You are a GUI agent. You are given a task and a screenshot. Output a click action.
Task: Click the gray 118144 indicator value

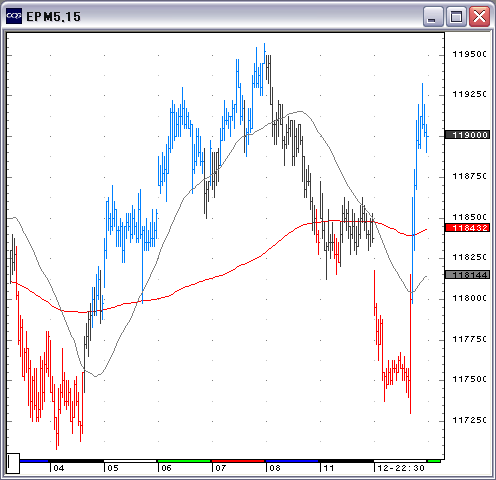tap(467, 275)
